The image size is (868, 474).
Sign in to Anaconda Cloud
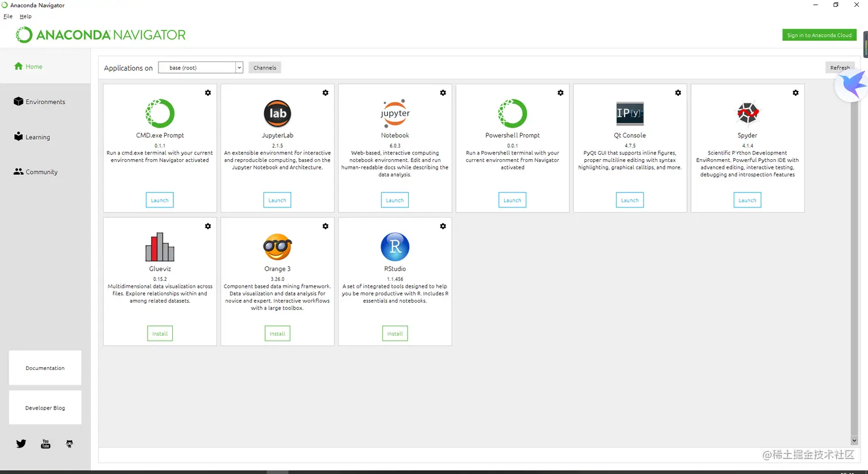[819, 35]
